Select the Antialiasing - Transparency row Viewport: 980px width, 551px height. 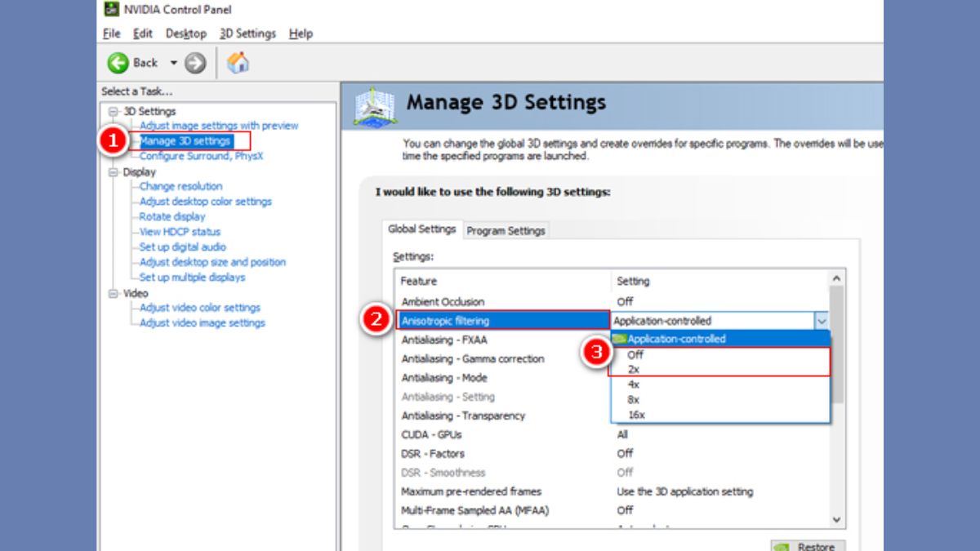click(x=503, y=415)
